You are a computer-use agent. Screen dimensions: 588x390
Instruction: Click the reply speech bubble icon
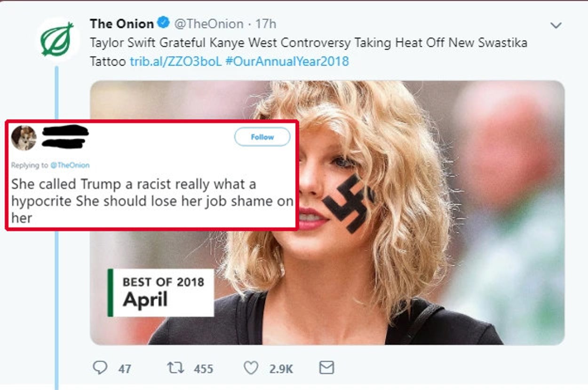click(100, 367)
